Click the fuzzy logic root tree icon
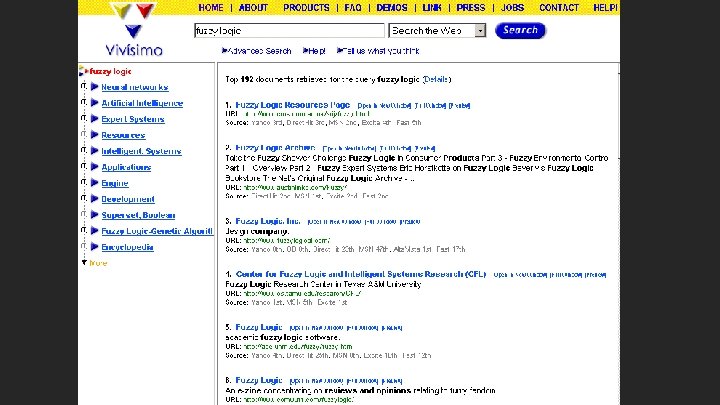Image resolution: width=720 pixels, height=405 pixels. [x=82, y=71]
